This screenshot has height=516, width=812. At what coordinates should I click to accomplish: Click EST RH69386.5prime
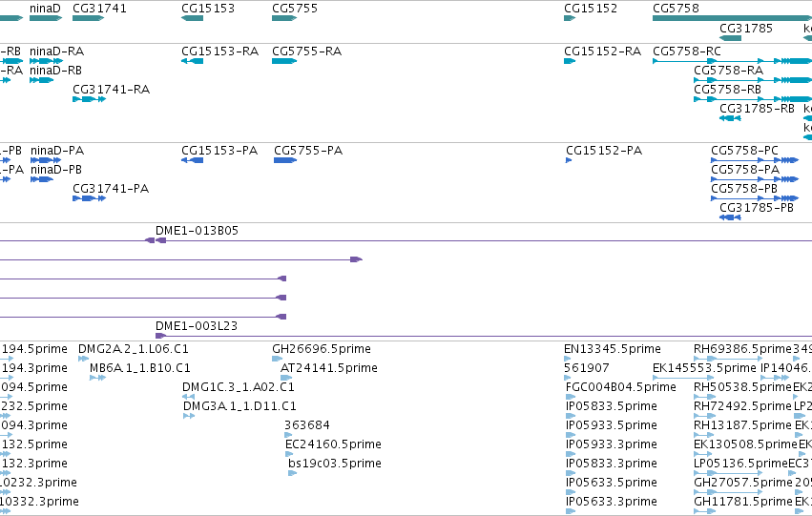(x=729, y=359)
